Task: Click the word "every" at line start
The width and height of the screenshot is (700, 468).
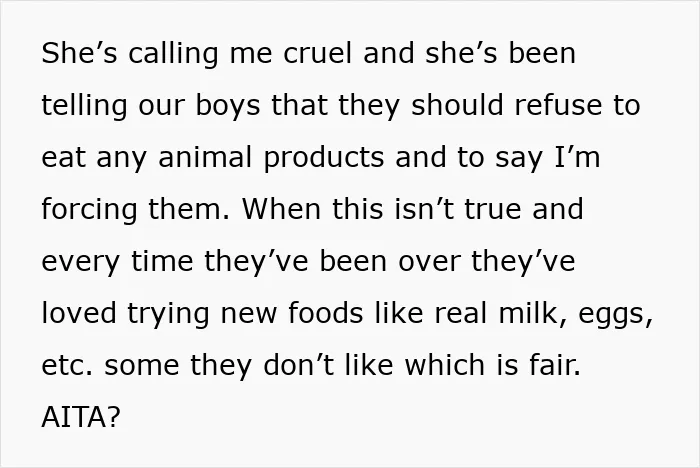Action: 81,263
